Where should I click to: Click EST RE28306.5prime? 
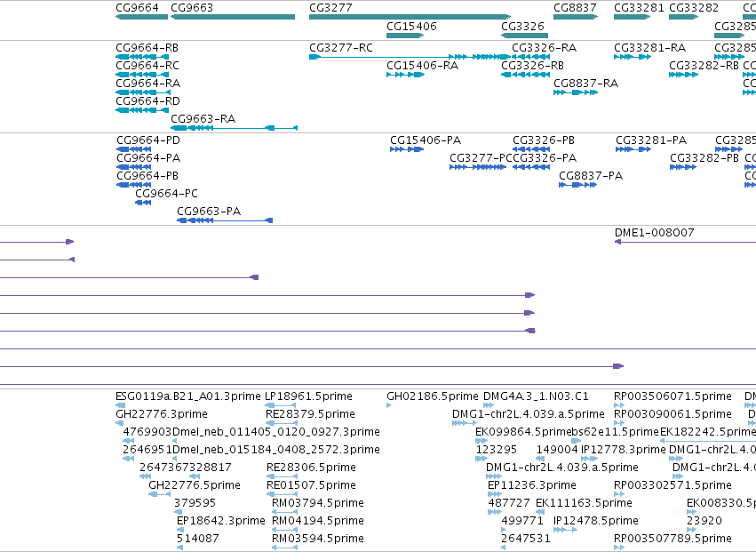click(x=282, y=476)
